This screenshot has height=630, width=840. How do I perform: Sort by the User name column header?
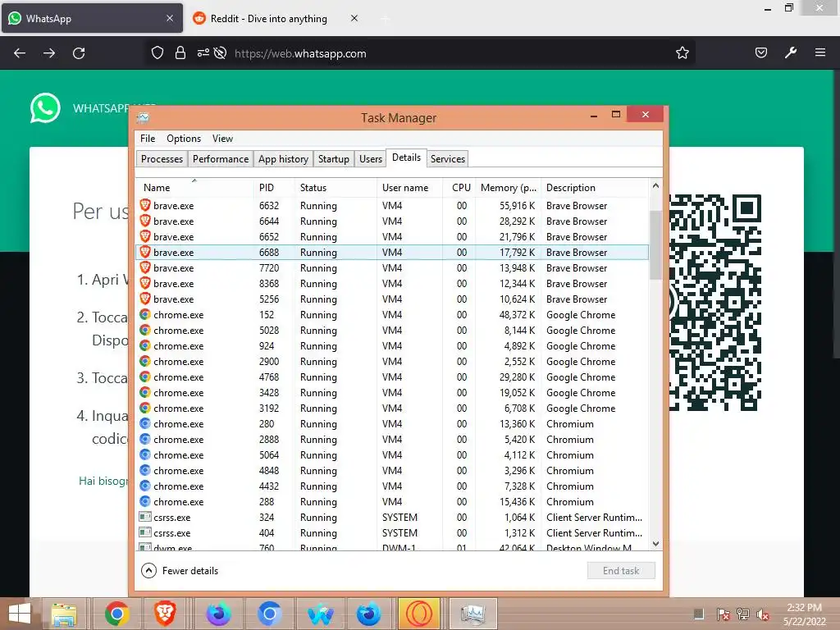point(410,188)
